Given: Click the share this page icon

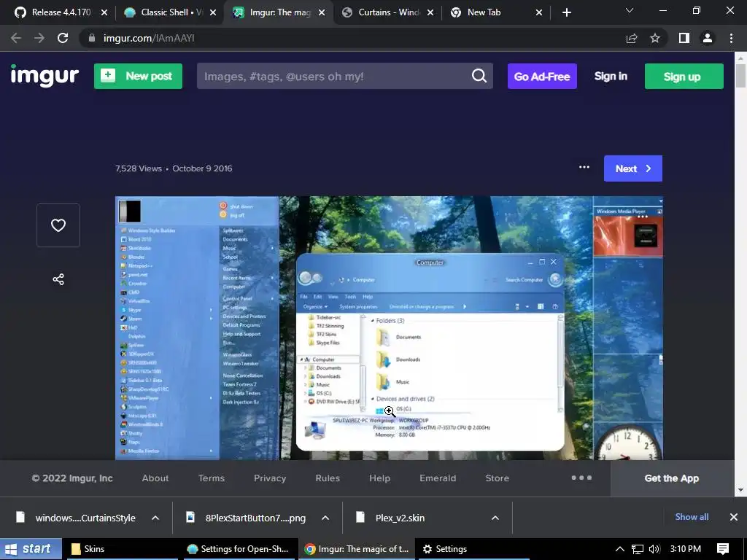Looking at the screenshot, I should coord(632,38).
